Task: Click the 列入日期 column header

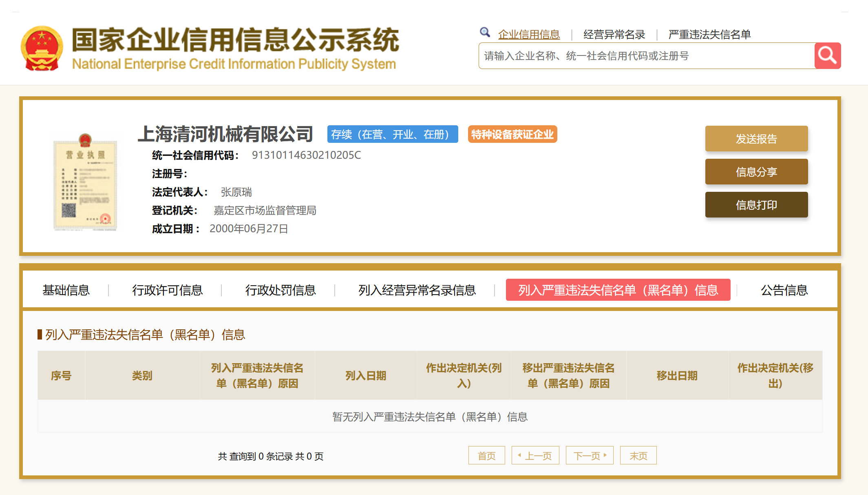Action: click(366, 375)
